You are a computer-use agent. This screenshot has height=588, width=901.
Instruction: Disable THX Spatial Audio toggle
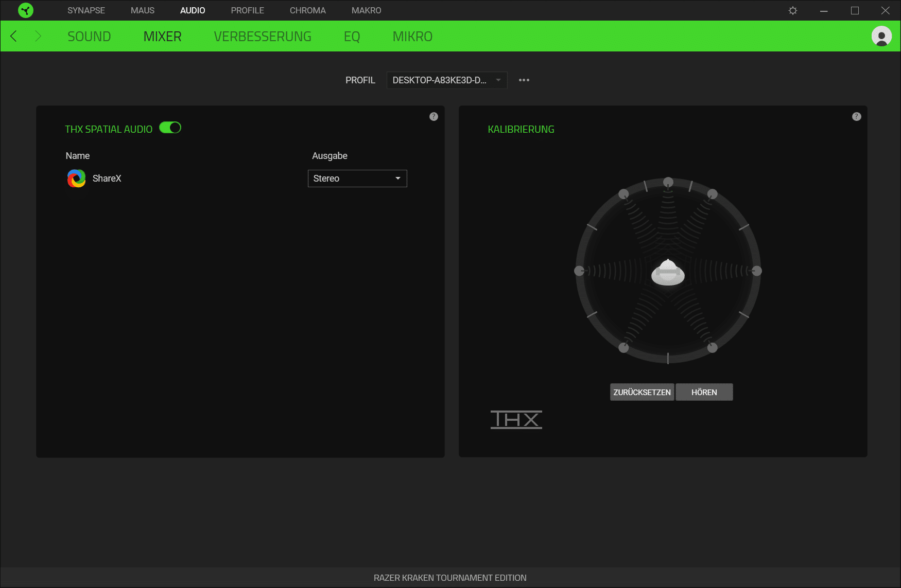point(170,128)
